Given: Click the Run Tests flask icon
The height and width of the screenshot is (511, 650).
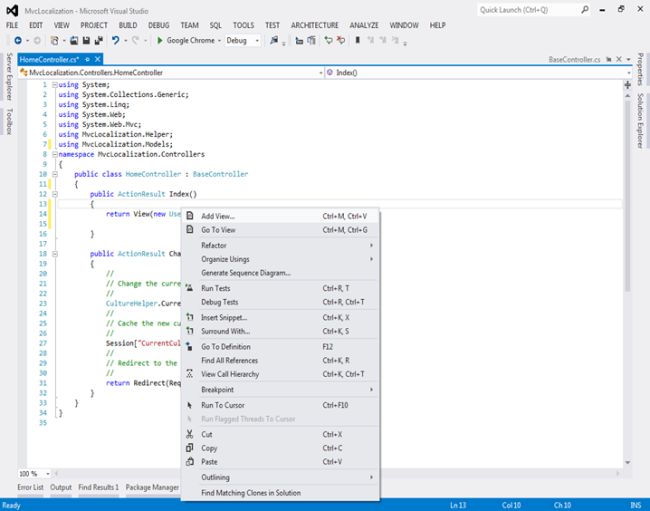Looking at the screenshot, I should [190, 287].
